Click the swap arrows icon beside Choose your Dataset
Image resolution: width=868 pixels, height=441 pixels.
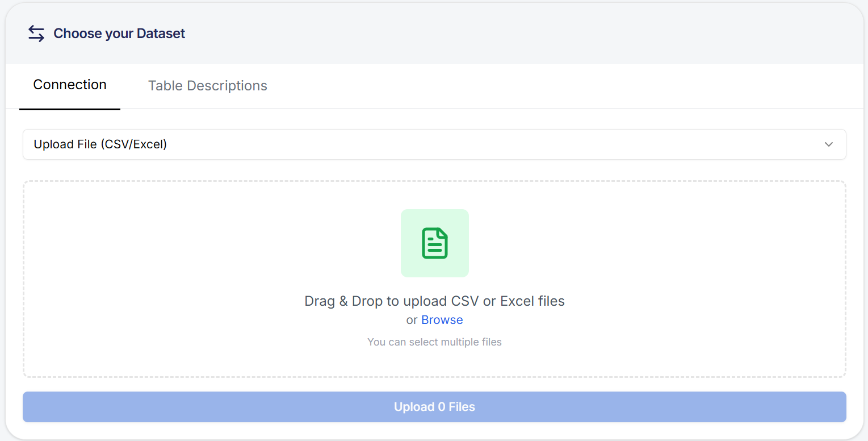click(36, 34)
